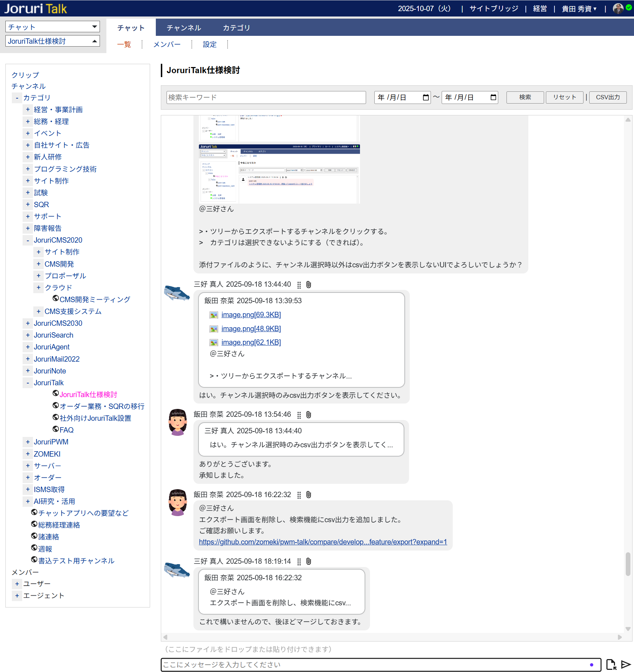Open the JoruriTalk仕様検討 channel dropdown
This screenshot has height=672, width=634.
point(52,41)
